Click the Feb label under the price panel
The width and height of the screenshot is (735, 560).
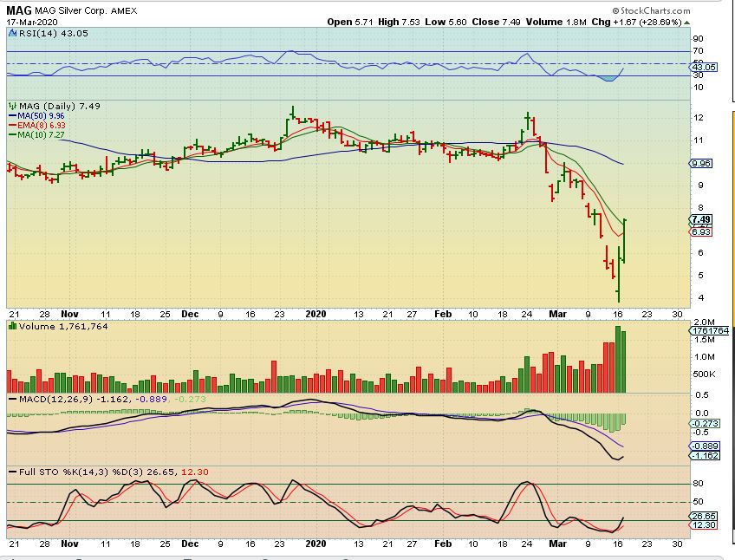click(443, 314)
